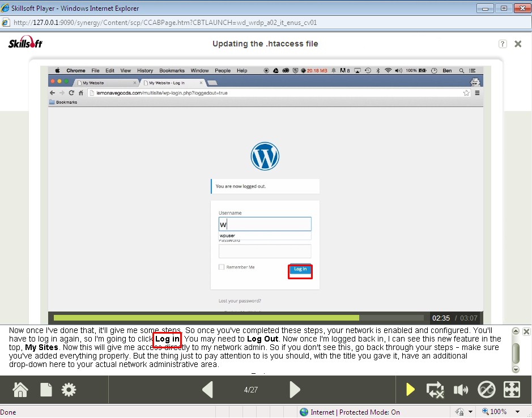532x418 pixels.
Task: Click the Mac Bluetooth icon
Action: pyautogui.click(x=378, y=71)
